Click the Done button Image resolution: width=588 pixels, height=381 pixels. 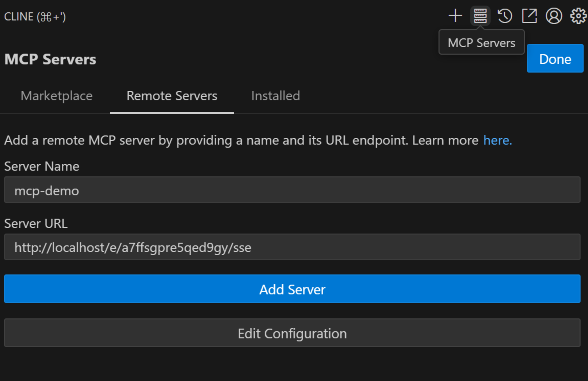(x=555, y=59)
